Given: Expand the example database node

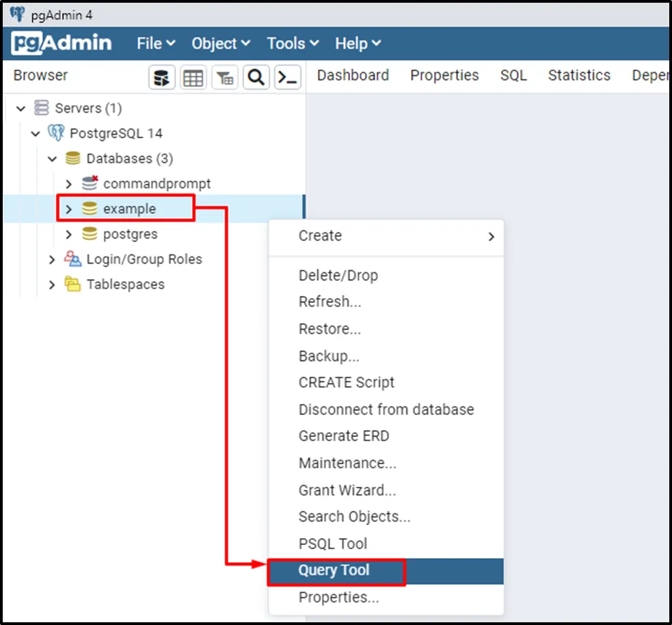Looking at the screenshot, I should click(x=68, y=209).
